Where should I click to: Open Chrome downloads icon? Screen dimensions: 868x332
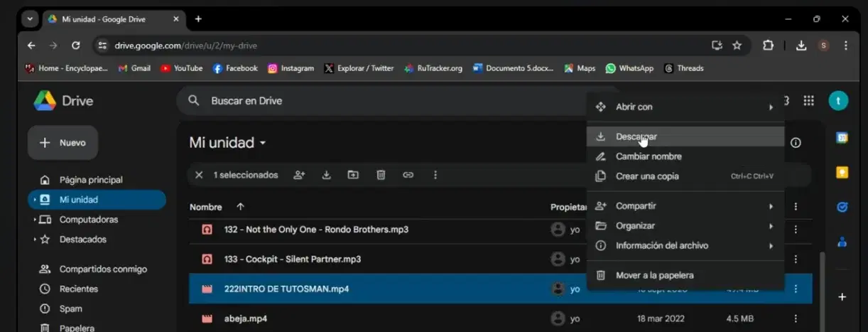tap(801, 45)
